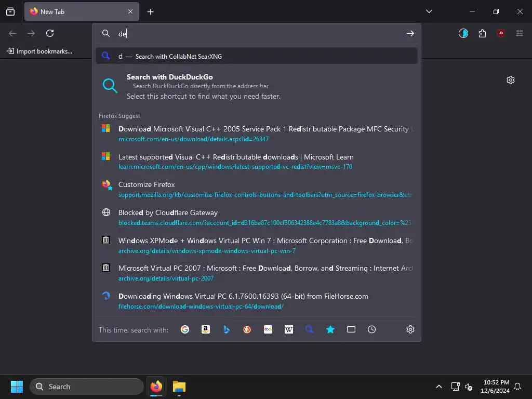532x399 pixels.
Task: Search this time with Google
Action: coord(185,329)
